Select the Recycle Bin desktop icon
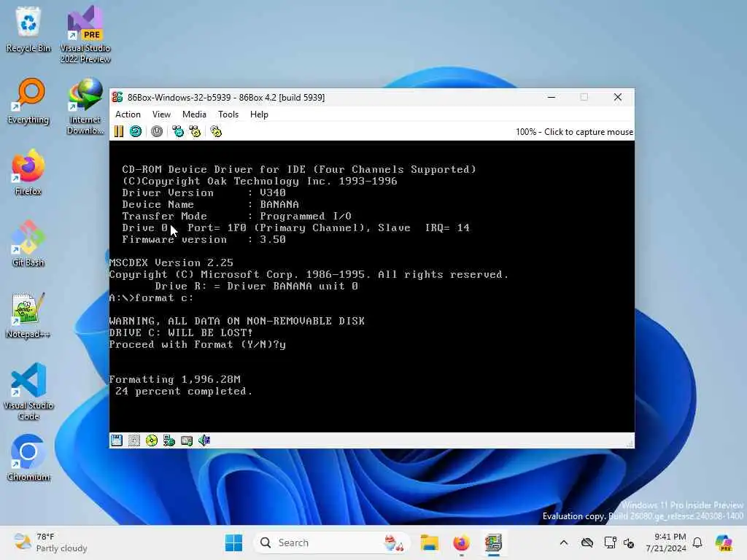 coord(28,29)
